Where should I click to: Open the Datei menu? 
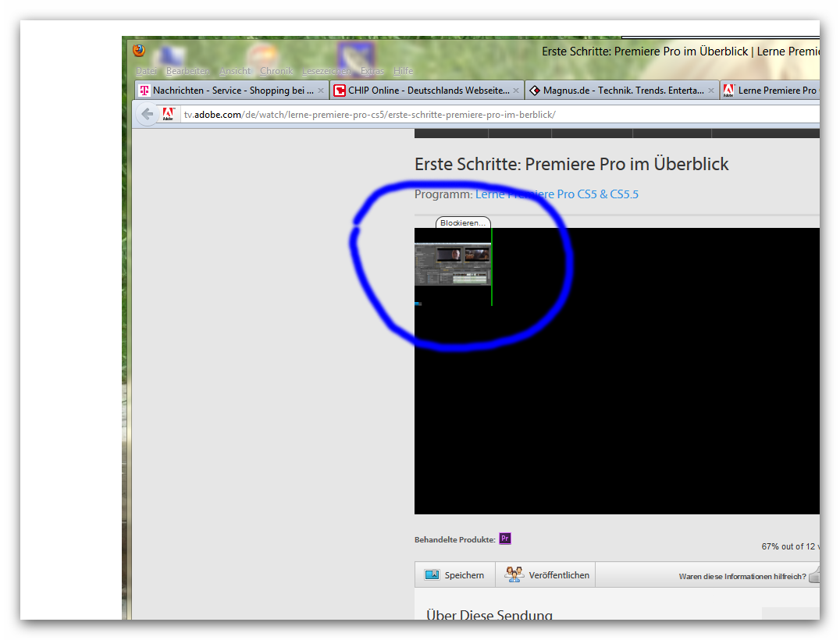tap(146, 71)
